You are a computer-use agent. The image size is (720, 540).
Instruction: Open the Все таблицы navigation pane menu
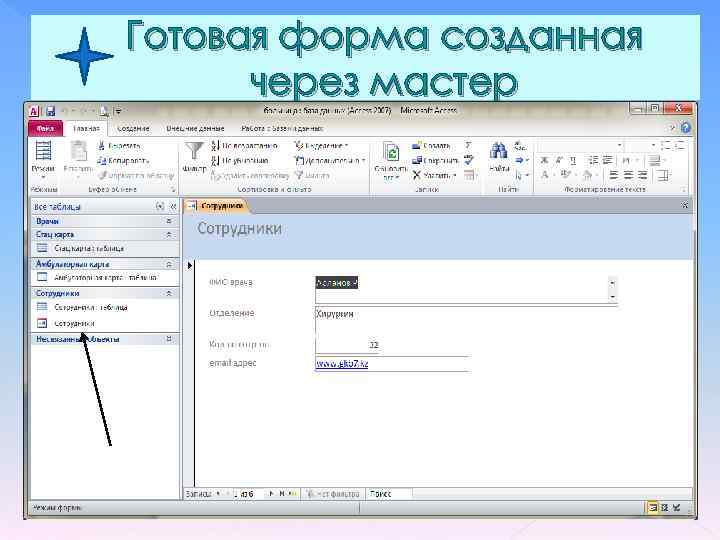160,207
